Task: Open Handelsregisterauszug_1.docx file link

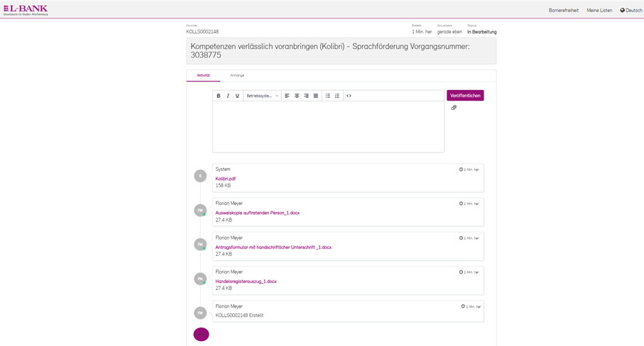Action: (x=246, y=281)
